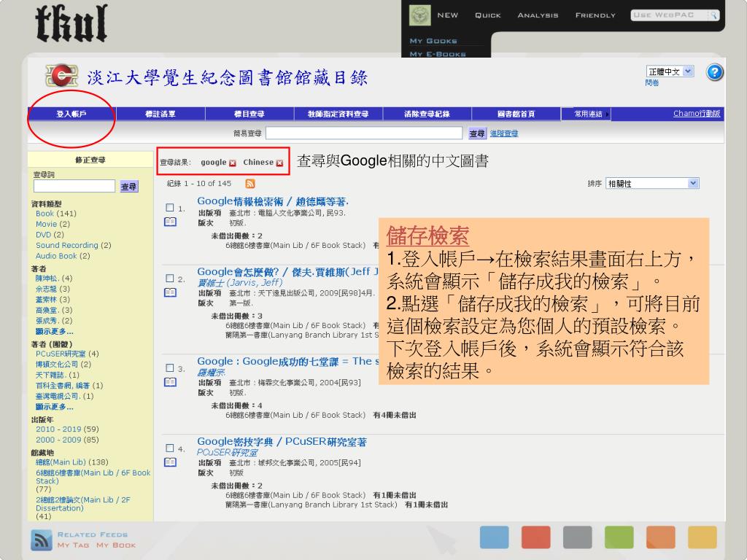Filter by publication years 2010 - 2019
This screenshot has height=560, width=747.
coord(67,429)
